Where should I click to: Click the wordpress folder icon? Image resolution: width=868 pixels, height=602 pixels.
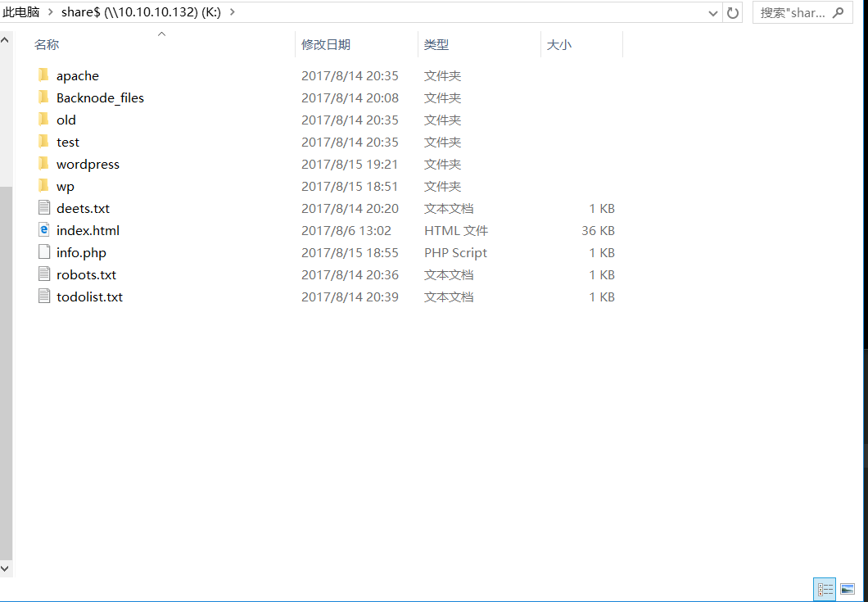tap(44, 164)
